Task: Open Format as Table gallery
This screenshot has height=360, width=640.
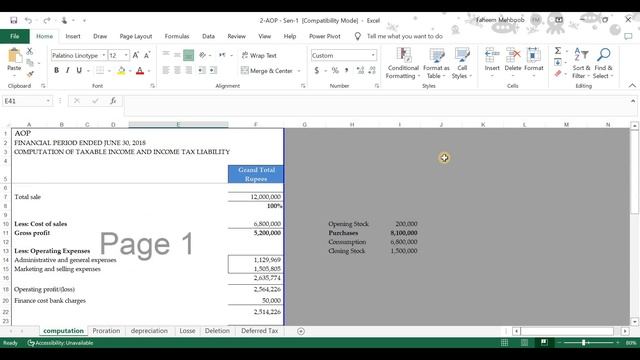Action: 436,64
